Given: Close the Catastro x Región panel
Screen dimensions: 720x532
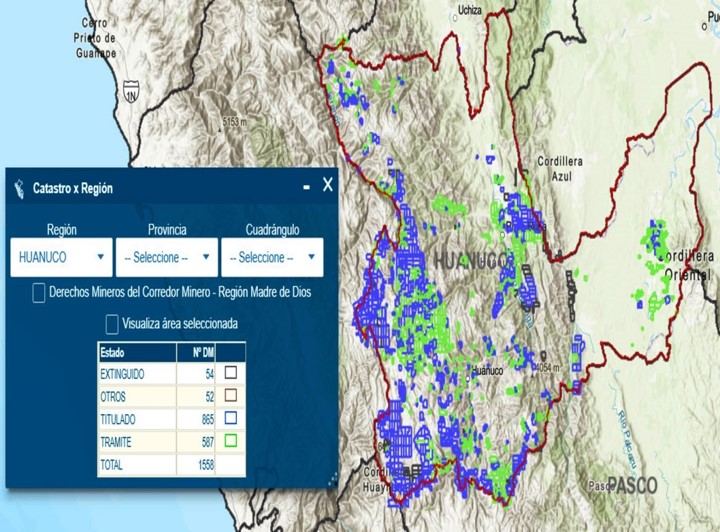Looking at the screenshot, I should tap(327, 186).
